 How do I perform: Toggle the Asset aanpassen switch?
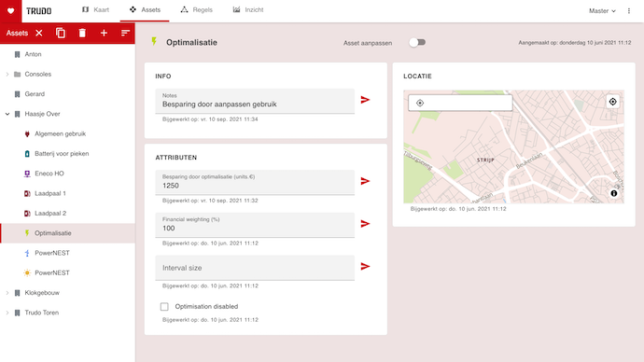tap(417, 42)
